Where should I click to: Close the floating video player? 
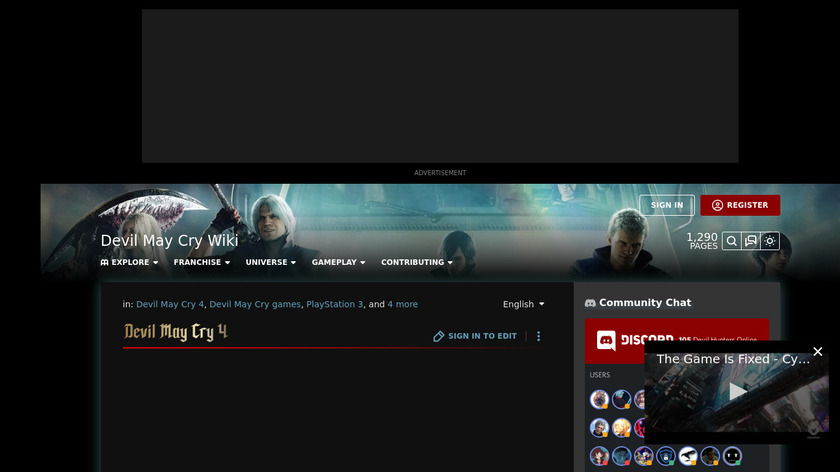pos(818,351)
